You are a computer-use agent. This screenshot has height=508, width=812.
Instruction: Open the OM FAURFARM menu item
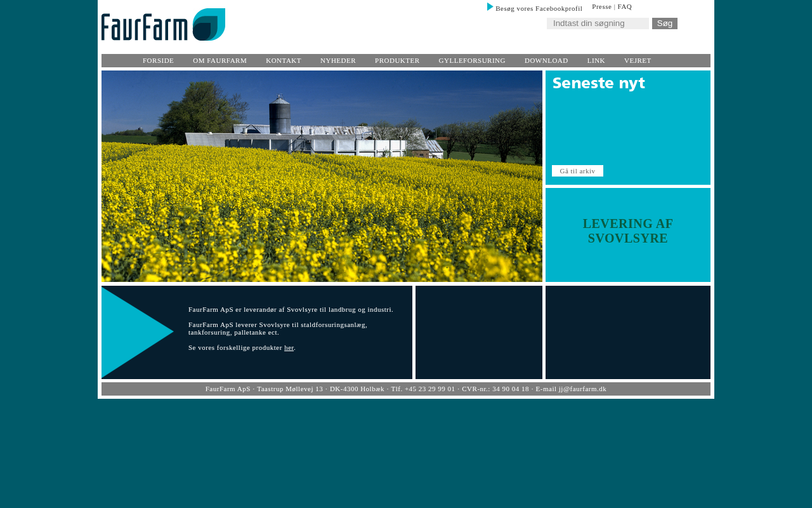pos(219,60)
